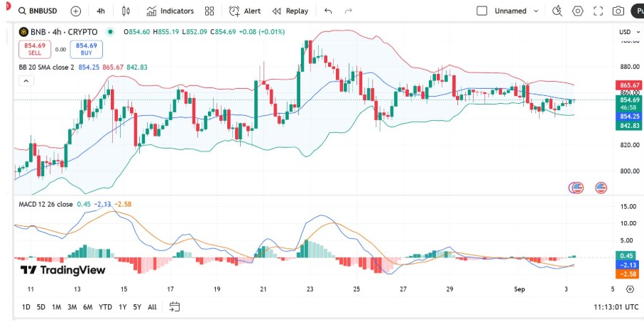Enter fullscreen mode
The height and width of the screenshot is (322, 644).
(x=599, y=11)
